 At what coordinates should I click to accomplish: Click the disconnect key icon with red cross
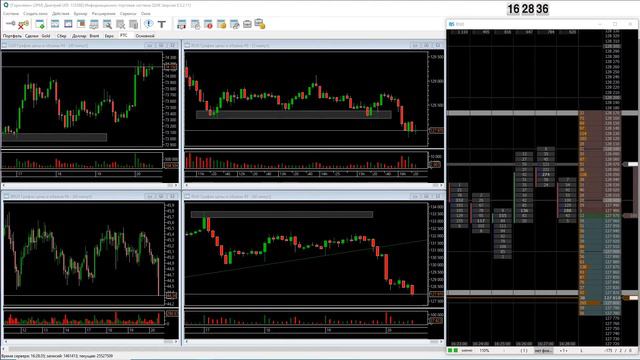23,24
